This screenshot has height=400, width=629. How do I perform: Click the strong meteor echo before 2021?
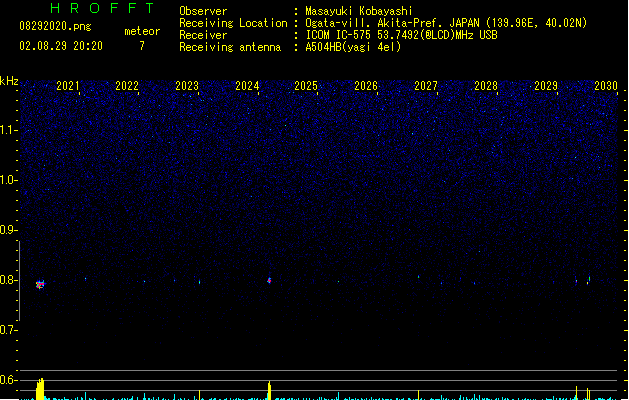click(40, 284)
